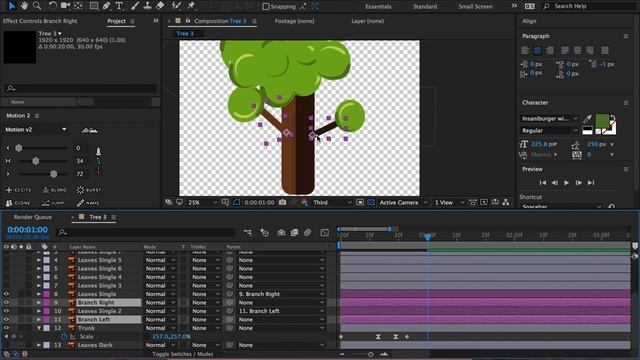
Task: Click the Play button in Preview panel
Action: tap(567, 183)
